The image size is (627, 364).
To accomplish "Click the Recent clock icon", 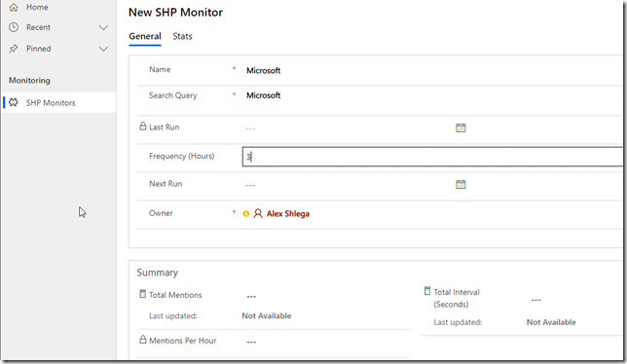I will pos(14,27).
